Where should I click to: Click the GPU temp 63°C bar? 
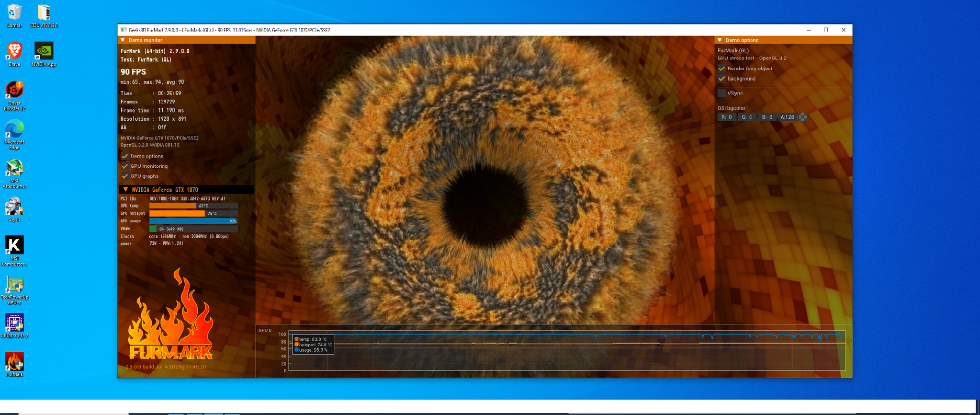tap(193, 206)
